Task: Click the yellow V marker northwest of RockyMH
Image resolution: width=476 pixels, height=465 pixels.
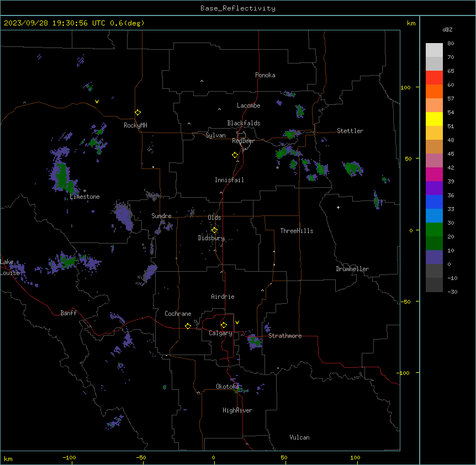Action: click(x=97, y=102)
